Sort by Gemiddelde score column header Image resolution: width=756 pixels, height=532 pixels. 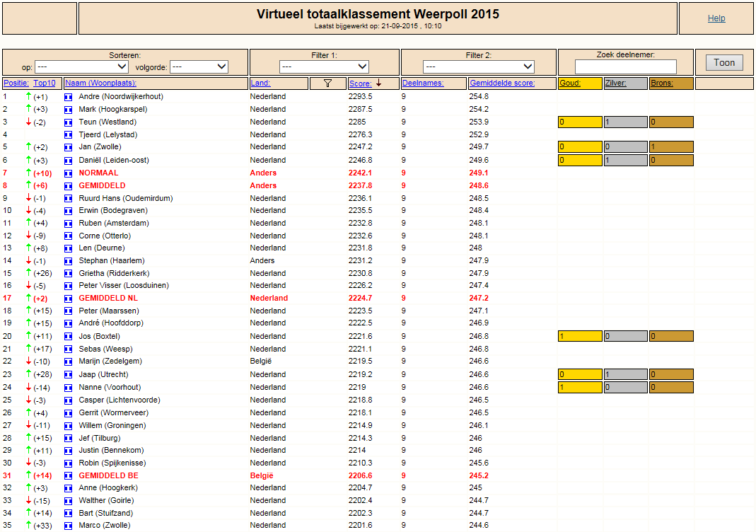coord(502,83)
